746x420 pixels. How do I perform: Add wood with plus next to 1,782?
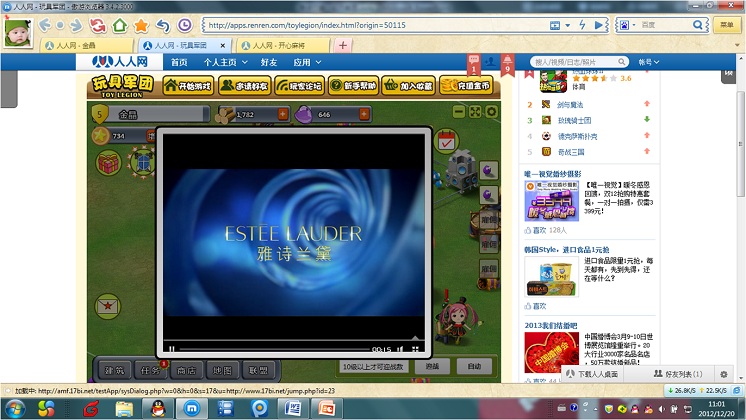[x=283, y=114]
